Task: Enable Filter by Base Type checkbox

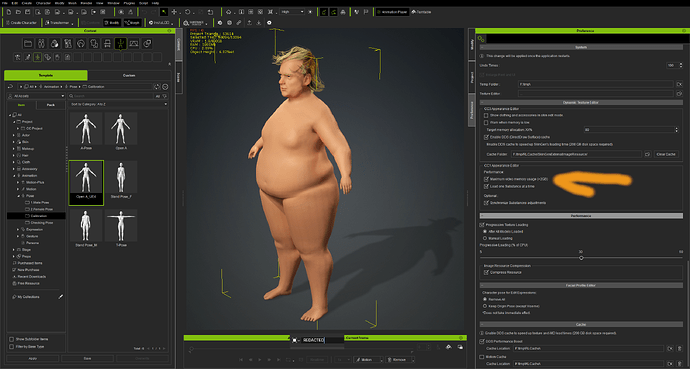Action: [x=11, y=347]
